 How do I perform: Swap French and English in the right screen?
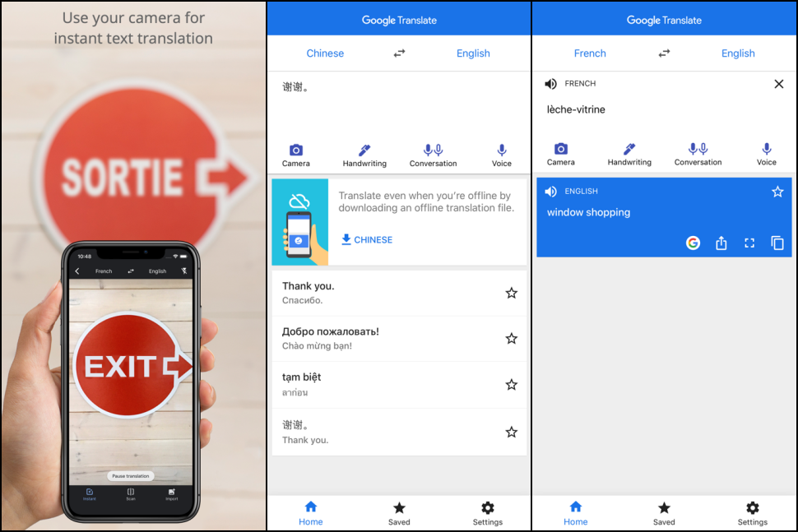click(664, 53)
